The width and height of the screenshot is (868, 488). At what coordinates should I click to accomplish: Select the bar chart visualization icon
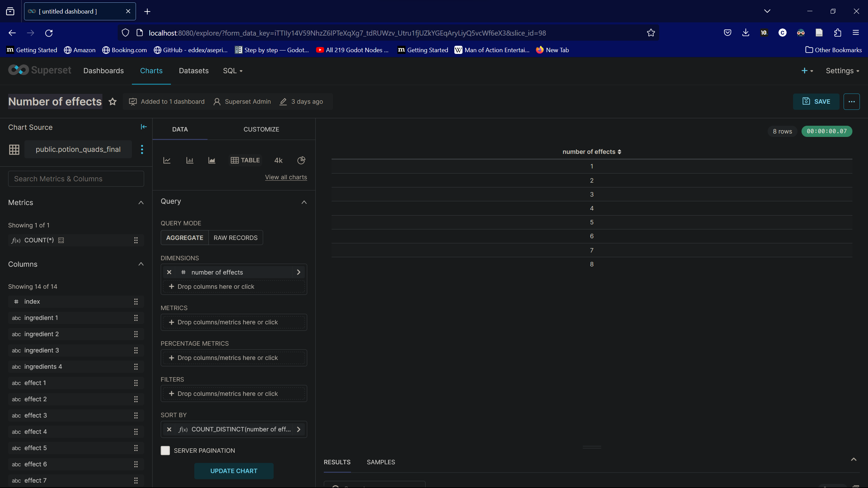coord(190,160)
